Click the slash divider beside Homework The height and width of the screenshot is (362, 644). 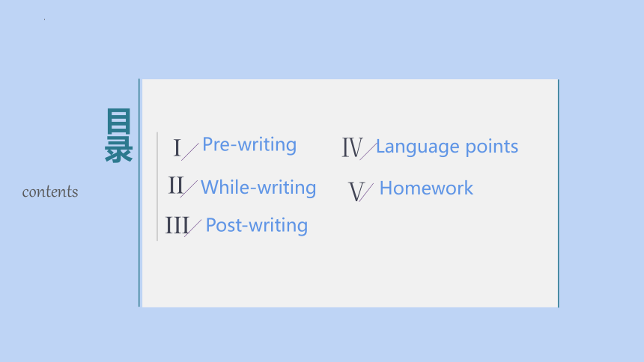point(366,192)
